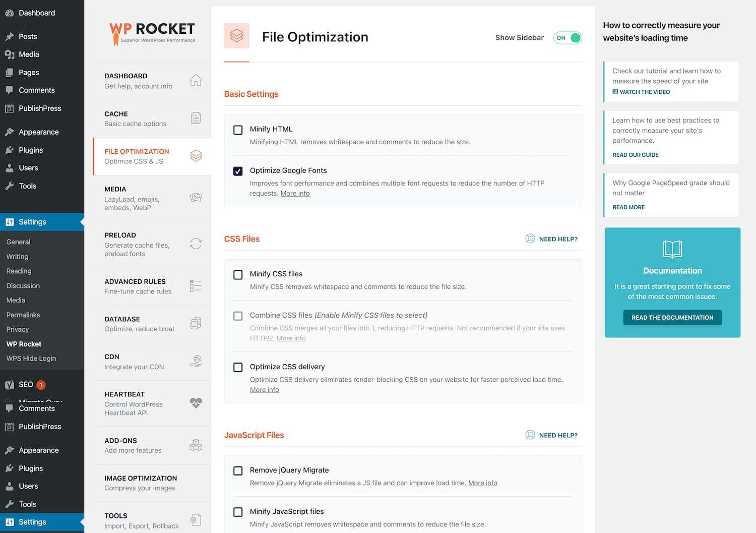Select the Cache settings icon
The height and width of the screenshot is (533, 756).
(196, 117)
